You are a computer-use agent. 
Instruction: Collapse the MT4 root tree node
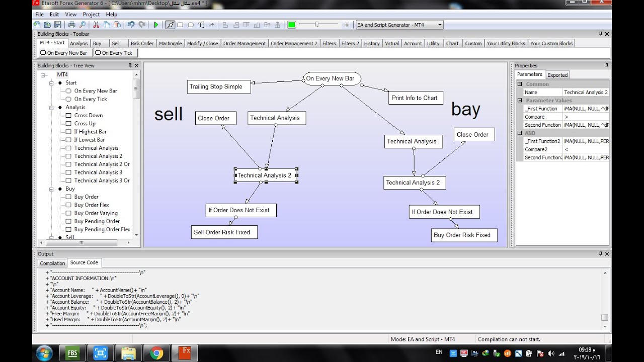coord(43,75)
